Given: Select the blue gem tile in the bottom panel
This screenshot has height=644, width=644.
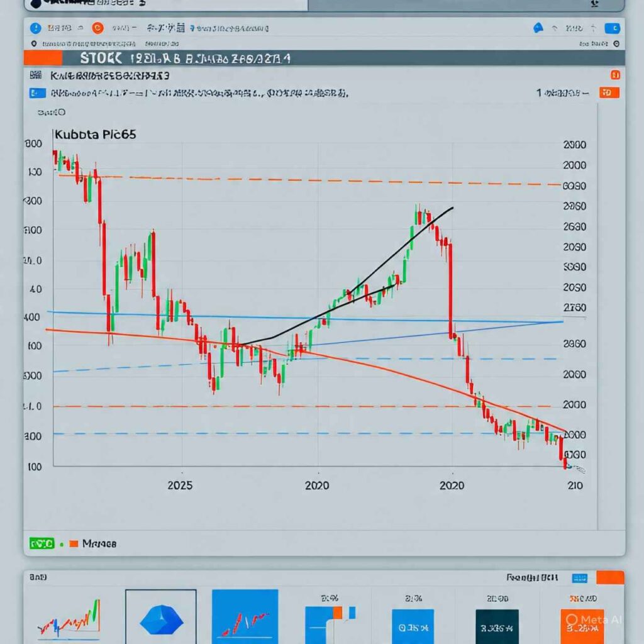Looking at the screenshot, I should (x=161, y=618).
